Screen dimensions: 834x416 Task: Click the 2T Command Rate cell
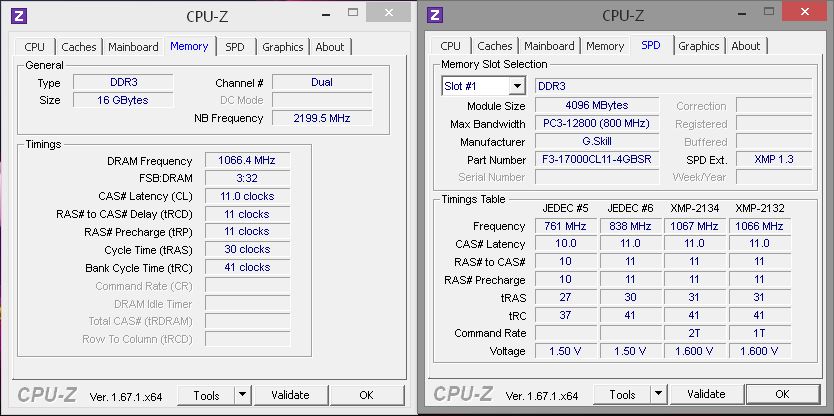694,333
